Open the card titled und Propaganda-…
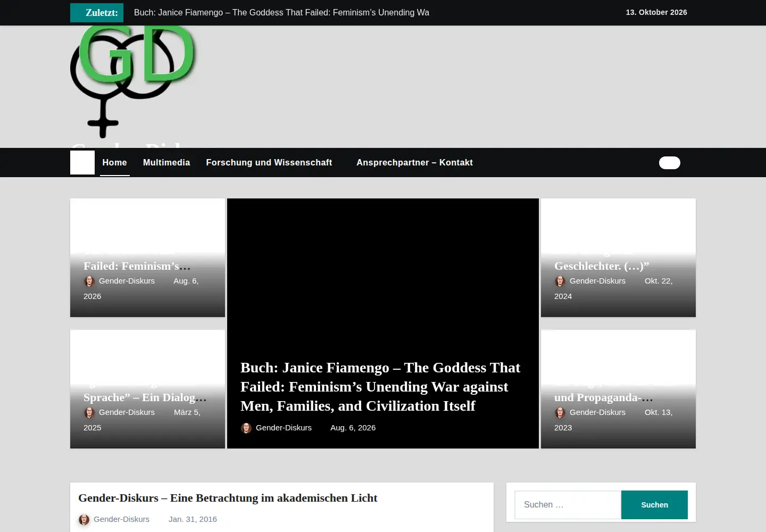This screenshot has width=766, height=532. [603, 397]
